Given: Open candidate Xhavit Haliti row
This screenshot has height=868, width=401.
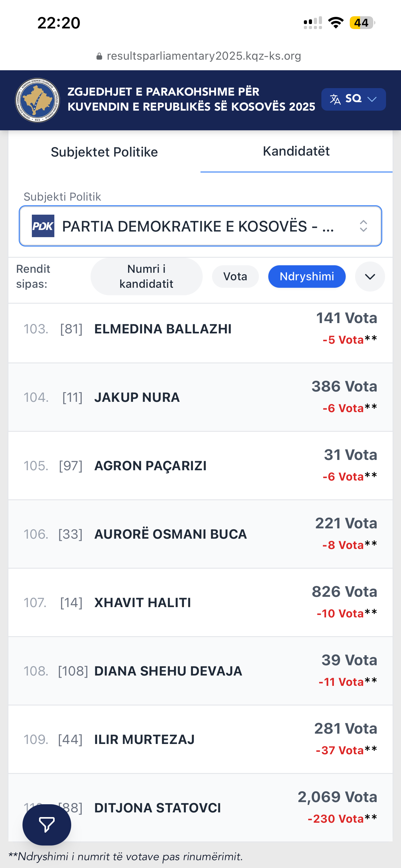Looking at the screenshot, I should [200, 602].
